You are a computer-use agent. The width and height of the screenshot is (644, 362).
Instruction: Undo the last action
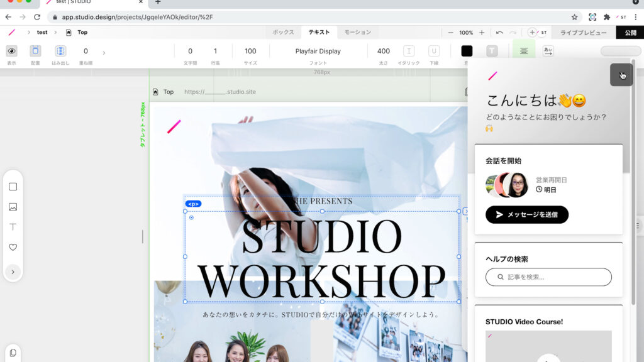(499, 33)
